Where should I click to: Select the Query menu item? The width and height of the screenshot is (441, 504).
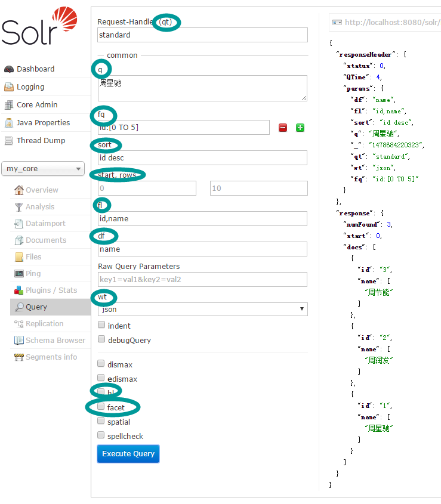(51, 307)
